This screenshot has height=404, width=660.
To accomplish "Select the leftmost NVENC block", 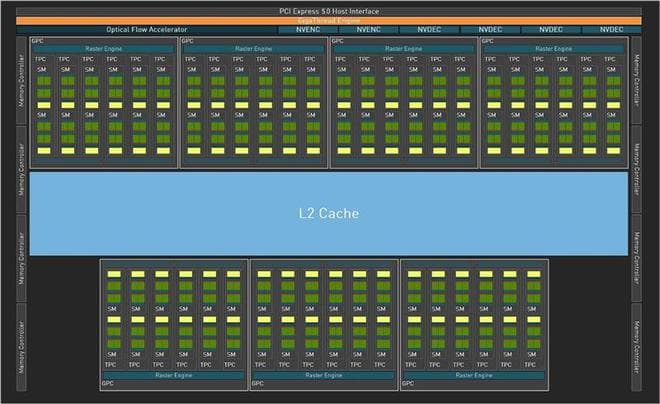I will click(309, 30).
